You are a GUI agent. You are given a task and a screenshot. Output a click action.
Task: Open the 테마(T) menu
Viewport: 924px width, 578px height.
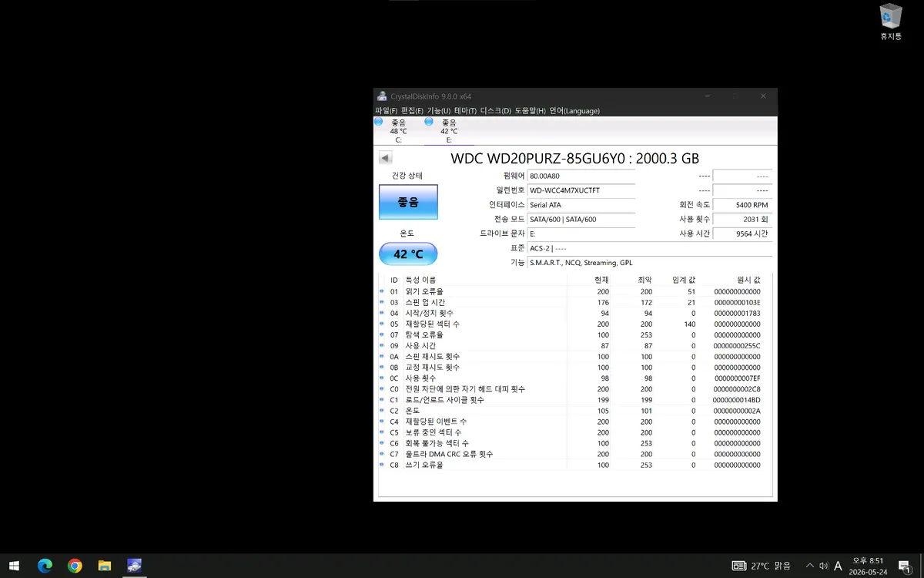click(465, 111)
